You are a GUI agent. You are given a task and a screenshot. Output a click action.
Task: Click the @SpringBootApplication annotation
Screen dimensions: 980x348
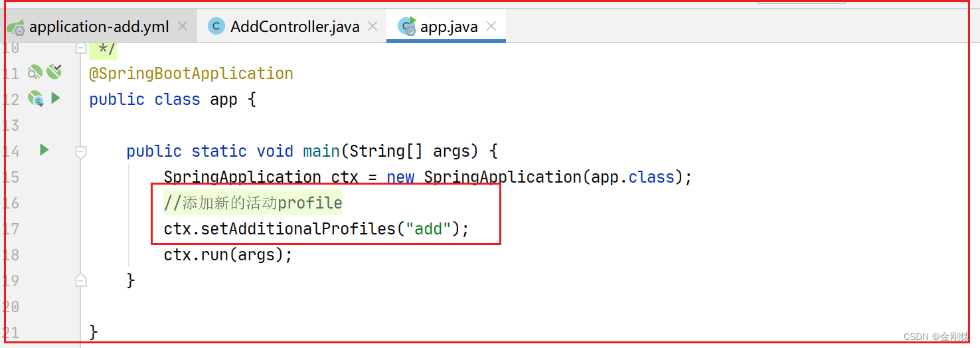point(191,74)
